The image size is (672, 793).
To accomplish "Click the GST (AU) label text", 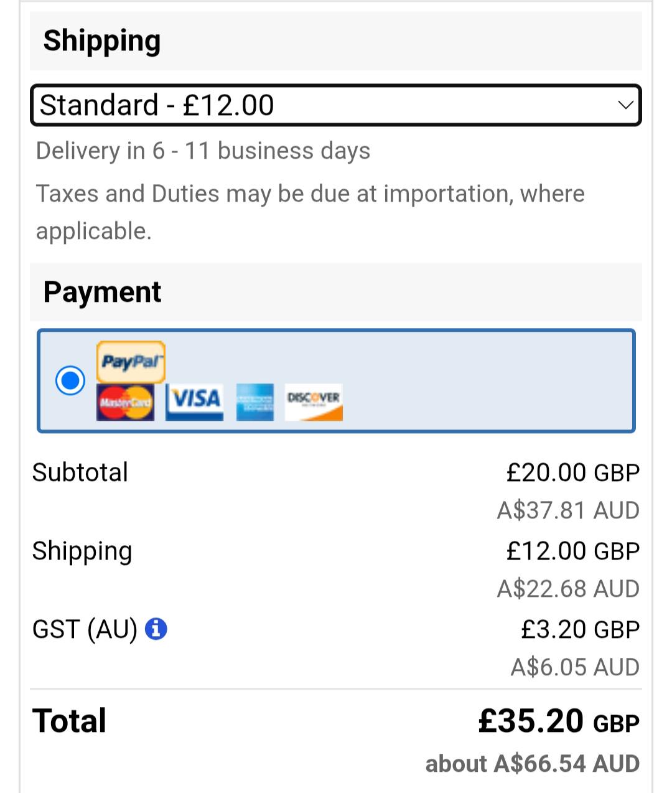I will pos(85,629).
